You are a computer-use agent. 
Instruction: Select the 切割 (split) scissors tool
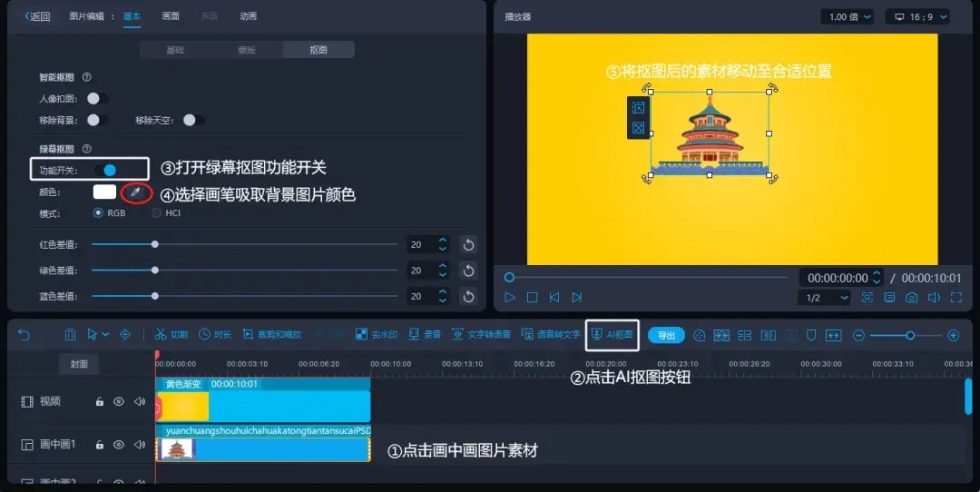click(171, 334)
